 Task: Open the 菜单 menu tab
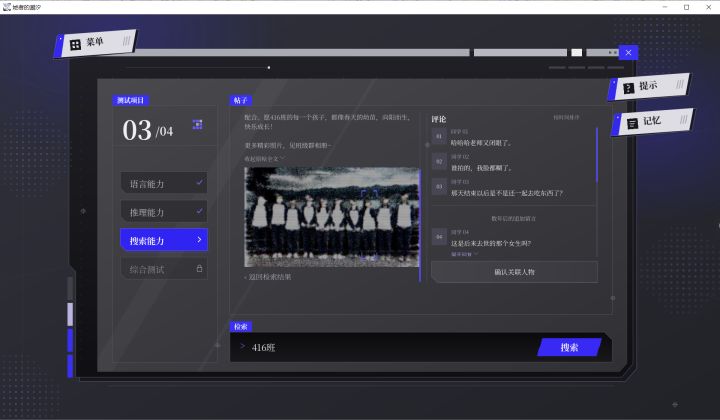pyautogui.click(x=96, y=44)
